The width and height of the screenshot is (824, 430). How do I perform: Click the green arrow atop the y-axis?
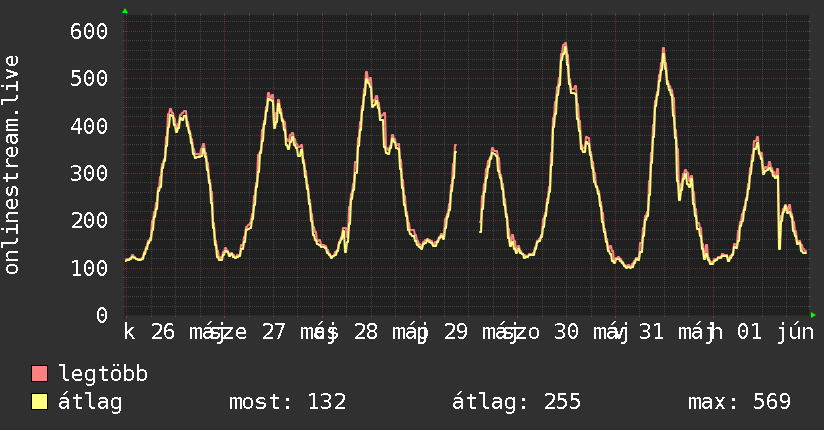125,11
